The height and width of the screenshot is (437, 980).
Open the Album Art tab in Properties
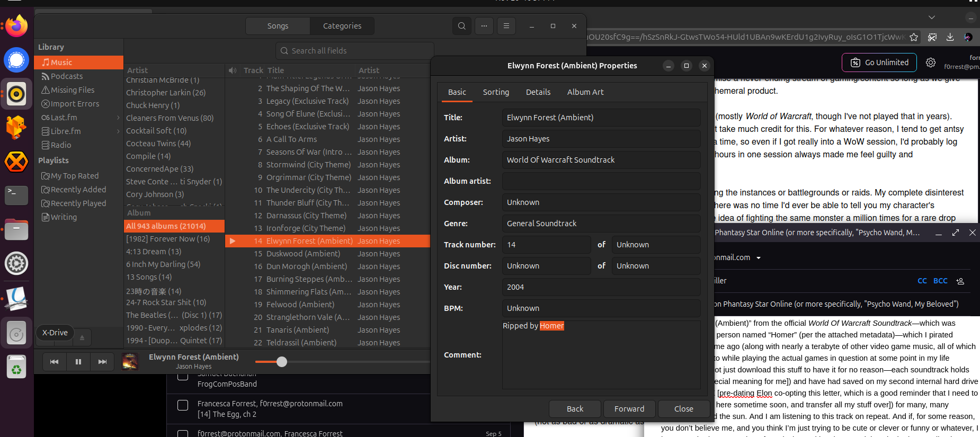[x=585, y=92]
